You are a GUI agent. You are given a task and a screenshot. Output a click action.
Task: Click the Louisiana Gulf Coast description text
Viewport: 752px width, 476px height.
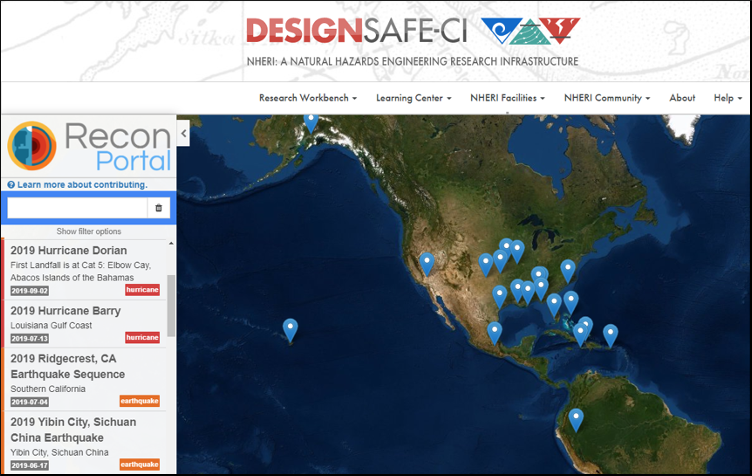(51, 325)
